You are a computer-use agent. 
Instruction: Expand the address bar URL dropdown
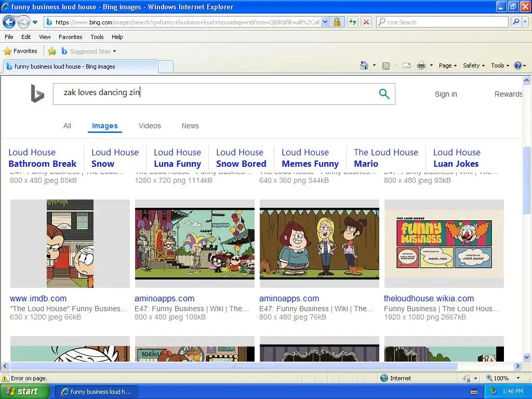(325, 22)
